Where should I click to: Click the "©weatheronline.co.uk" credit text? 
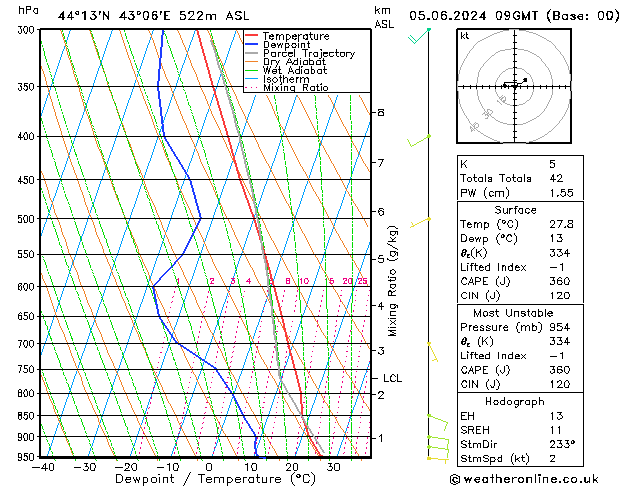(x=524, y=479)
